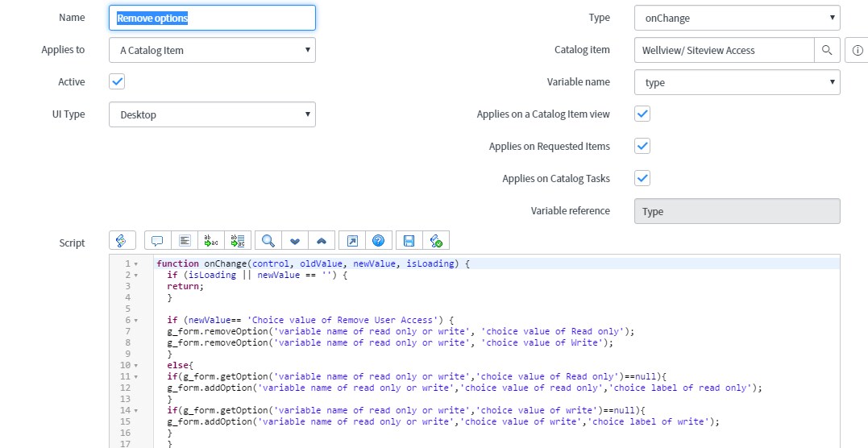The height and width of the screenshot is (448, 868).
Task: Open the Type onChange dropdown
Action: point(737,18)
